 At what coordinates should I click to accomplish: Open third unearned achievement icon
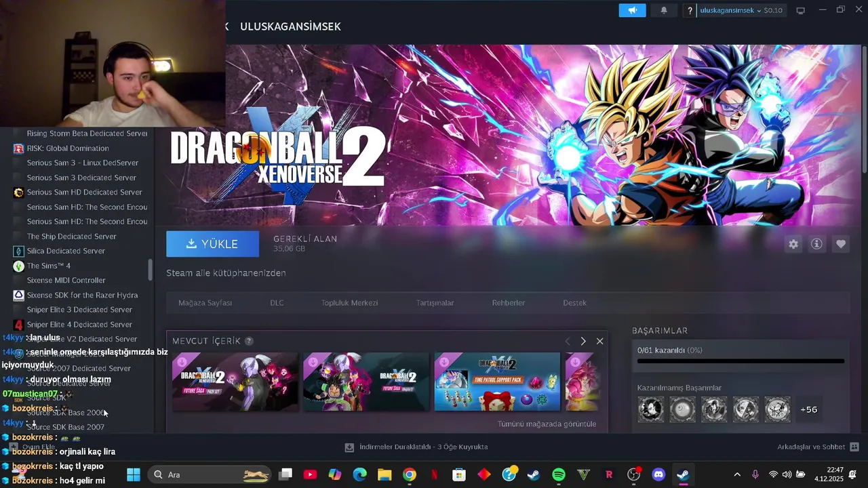714,409
